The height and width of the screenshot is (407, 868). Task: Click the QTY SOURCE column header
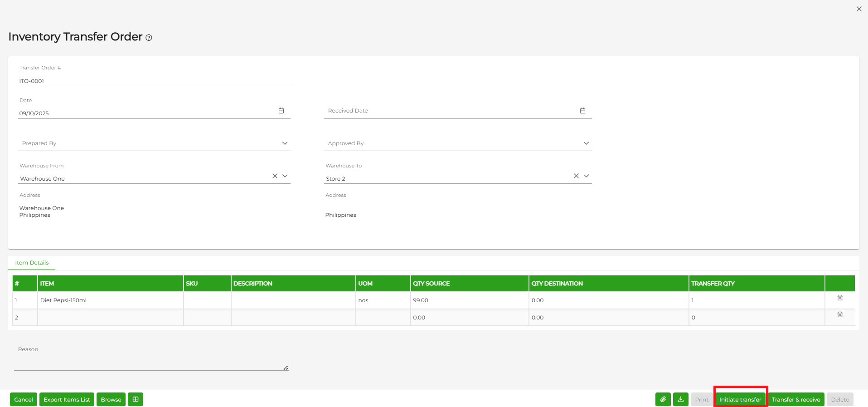(470, 284)
